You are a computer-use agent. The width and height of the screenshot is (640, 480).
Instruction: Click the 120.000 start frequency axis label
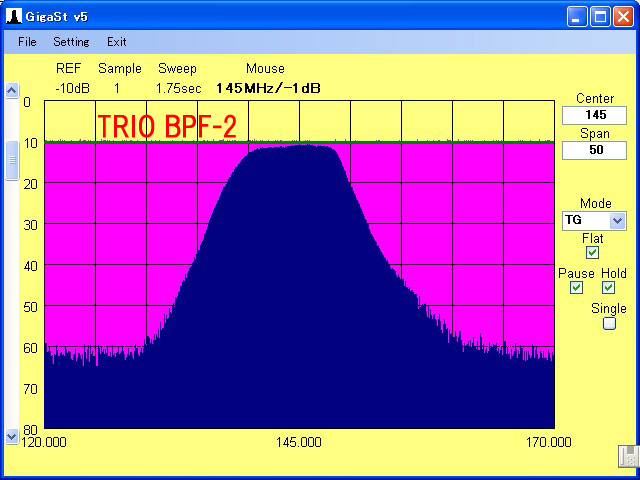point(44,442)
